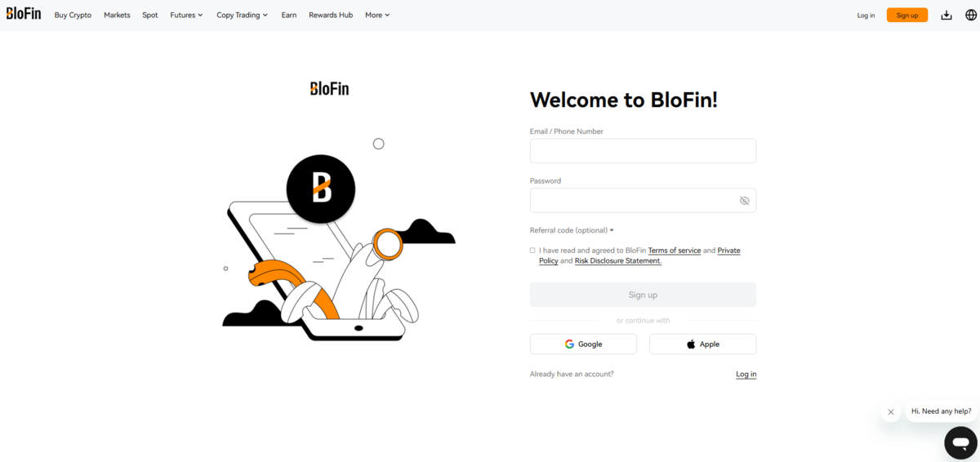The width and height of the screenshot is (980, 462).
Task: Open the More dropdown menu
Action: (x=377, y=16)
